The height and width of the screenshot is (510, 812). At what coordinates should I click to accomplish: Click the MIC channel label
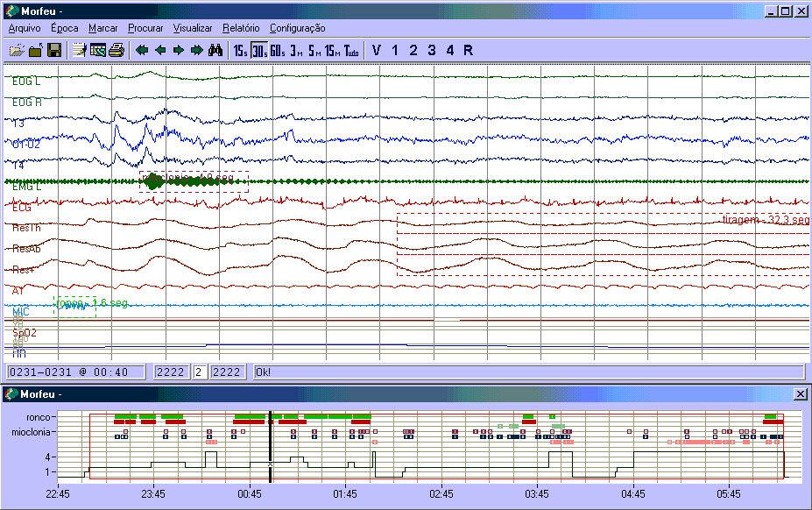(x=21, y=311)
